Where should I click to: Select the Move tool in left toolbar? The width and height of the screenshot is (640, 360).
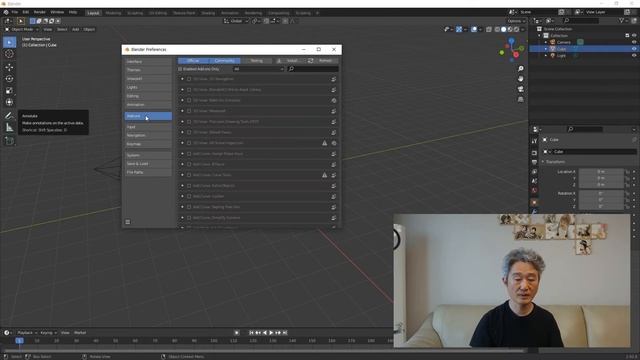9,67
